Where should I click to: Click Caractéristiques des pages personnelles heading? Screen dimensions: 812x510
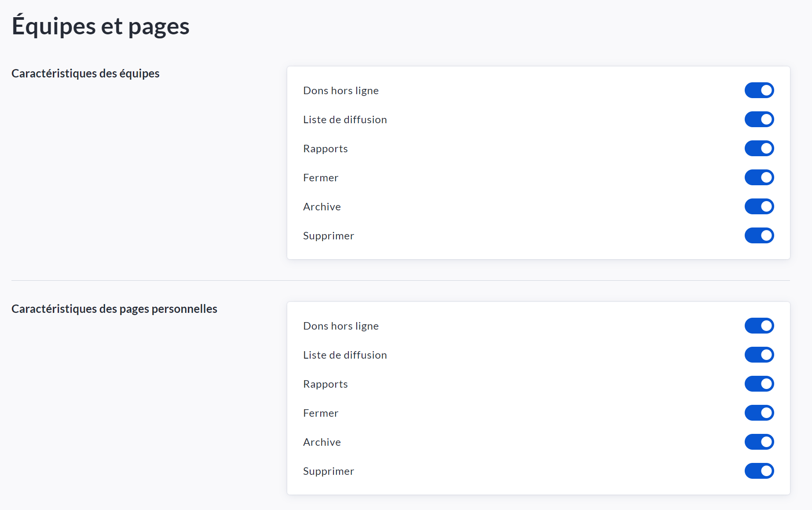click(x=114, y=309)
